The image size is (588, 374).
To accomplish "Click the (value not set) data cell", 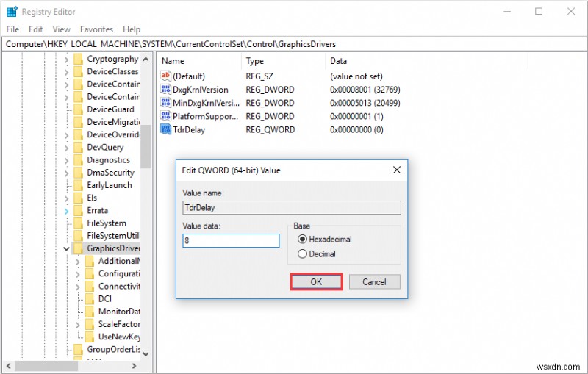I will coord(356,76).
